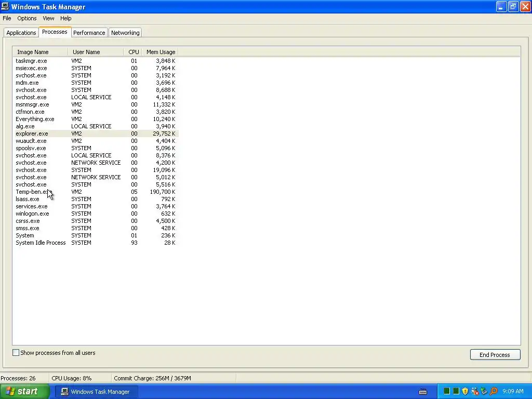This screenshot has height=399, width=532.
Task: Select the Processes tab
Action: point(55,32)
